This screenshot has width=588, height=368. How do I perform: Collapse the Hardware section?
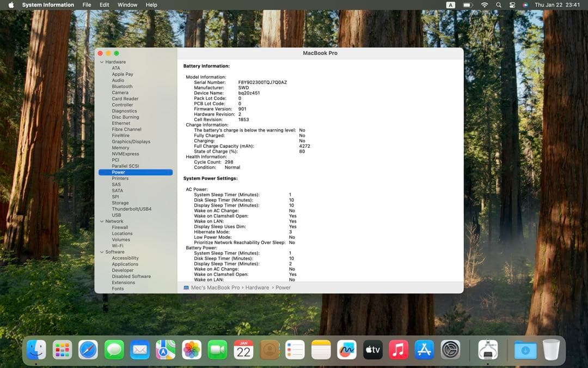[x=101, y=62]
